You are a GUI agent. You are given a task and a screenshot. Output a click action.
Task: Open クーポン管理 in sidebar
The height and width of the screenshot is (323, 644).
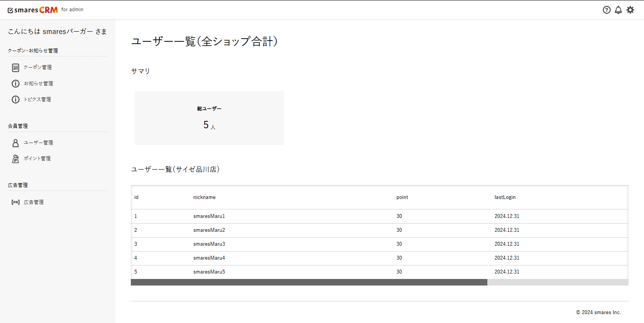(38, 67)
